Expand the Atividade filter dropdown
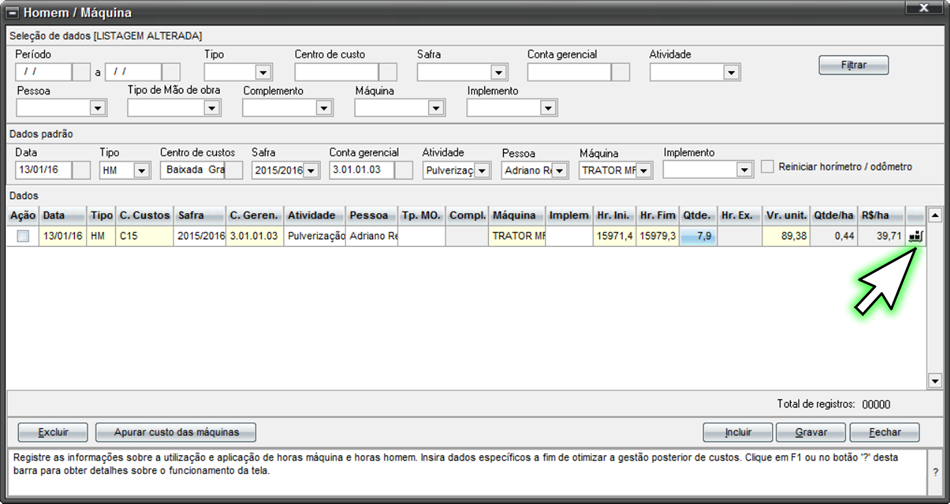This screenshot has height=504, width=950. (731, 73)
